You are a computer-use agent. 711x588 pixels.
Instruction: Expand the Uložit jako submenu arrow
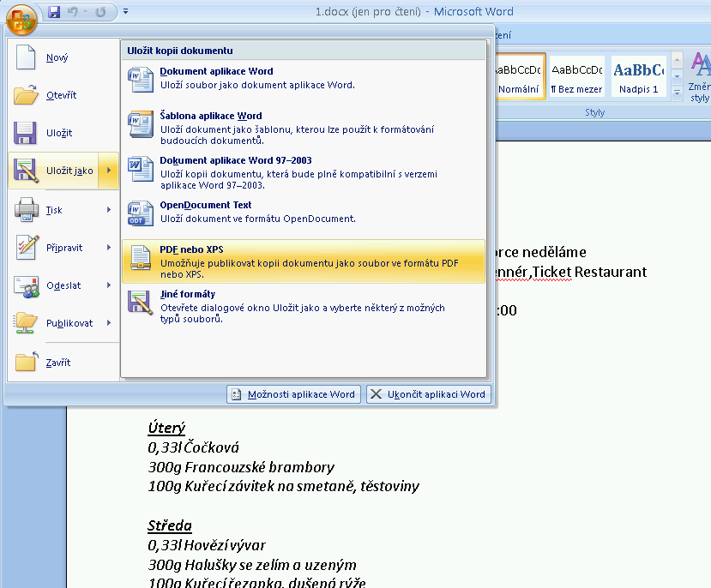click(x=109, y=171)
